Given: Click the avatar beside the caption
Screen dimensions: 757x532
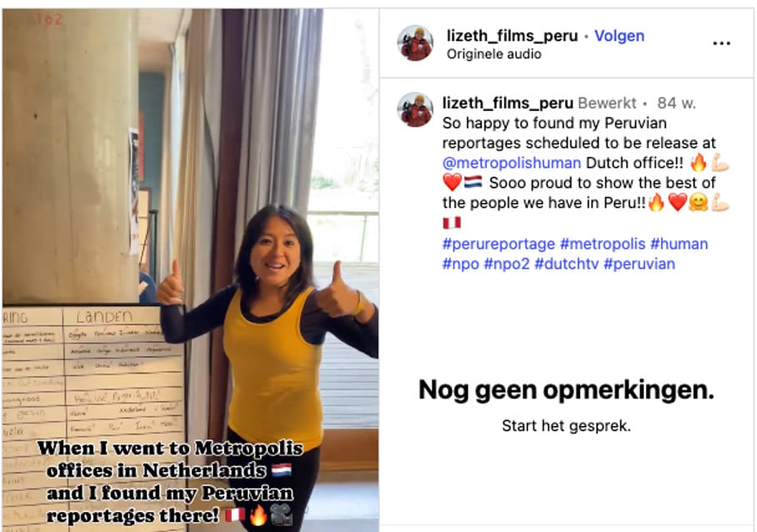Looking at the screenshot, I should tap(415, 109).
